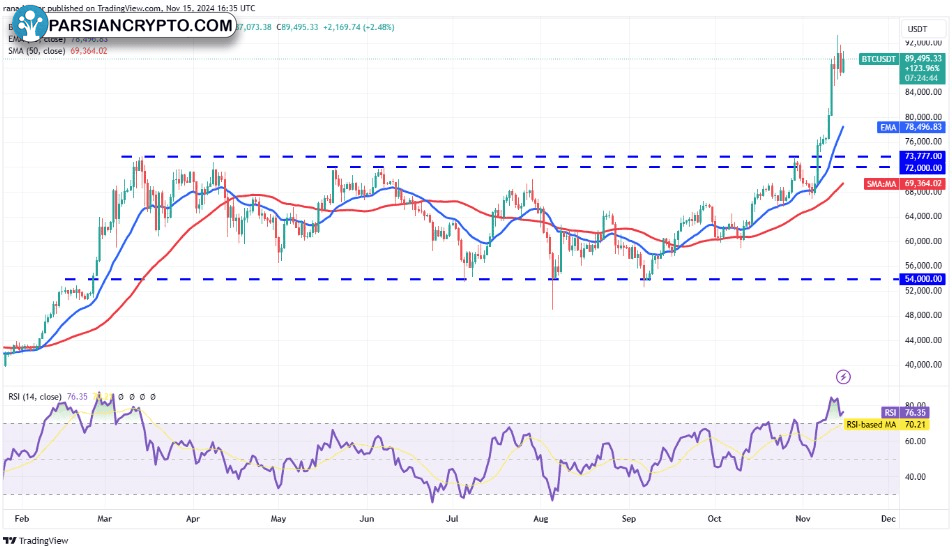Screen dimensions: 952x547
Task: Click the 40.00 value on RSI axis
Action: [x=916, y=477]
